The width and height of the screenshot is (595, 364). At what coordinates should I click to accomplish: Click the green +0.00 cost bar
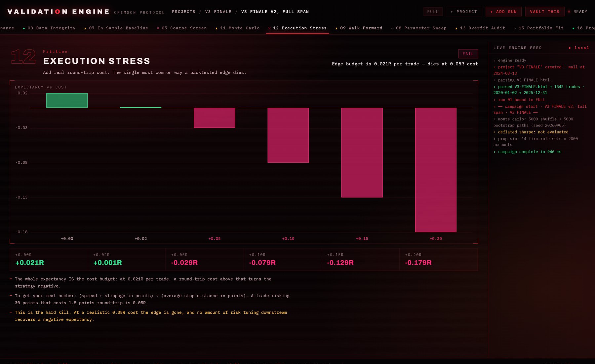(x=67, y=100)
